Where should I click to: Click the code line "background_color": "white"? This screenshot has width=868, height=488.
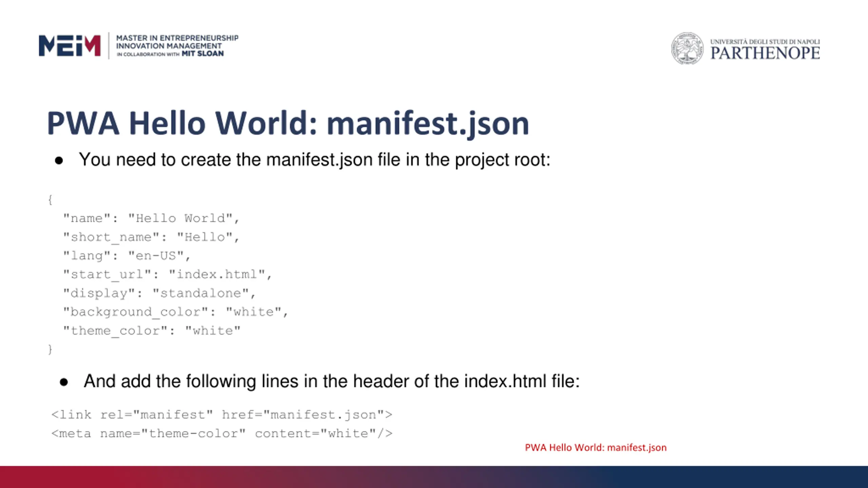pos(176,312)
